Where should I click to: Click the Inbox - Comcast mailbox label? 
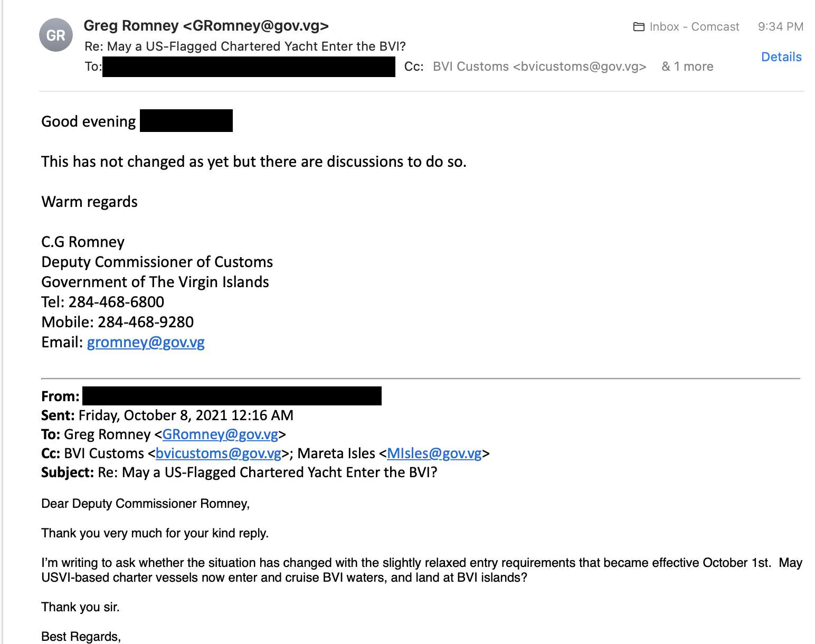pyautogui.click(x=694, y=27)
